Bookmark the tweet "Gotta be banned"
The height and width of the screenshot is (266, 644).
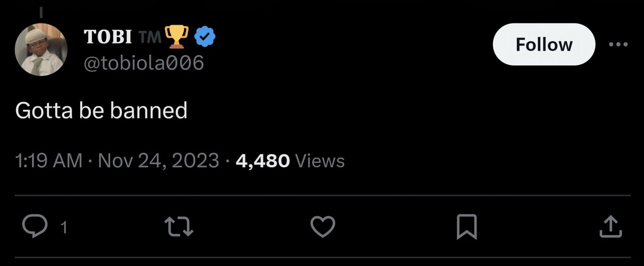point(466,227)
